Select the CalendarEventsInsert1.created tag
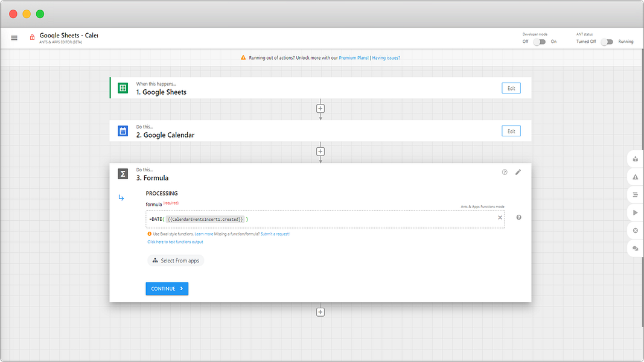The height and width of the screenshot is (362, 644). click(x=205, y=219)
